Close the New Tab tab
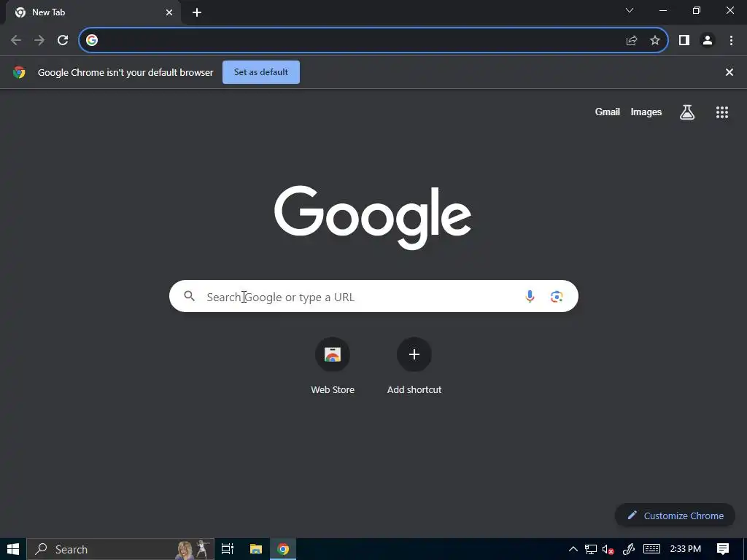This screenshot has height=560, width=747. [169, 12]
